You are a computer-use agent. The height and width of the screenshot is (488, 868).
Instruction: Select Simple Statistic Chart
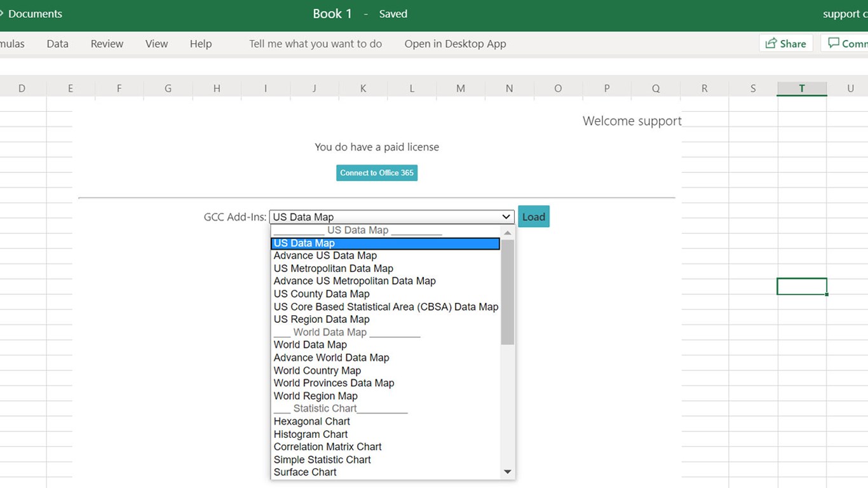[386, 460]
